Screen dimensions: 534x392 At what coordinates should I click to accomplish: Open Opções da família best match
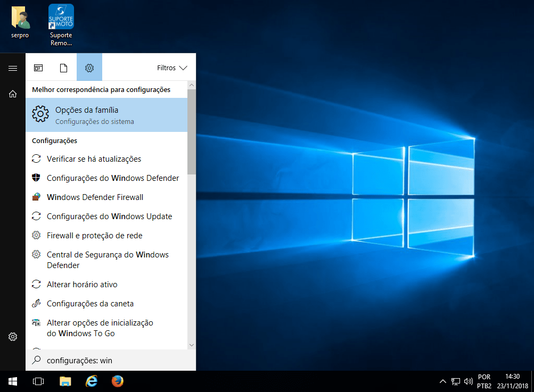click(106, 115)
